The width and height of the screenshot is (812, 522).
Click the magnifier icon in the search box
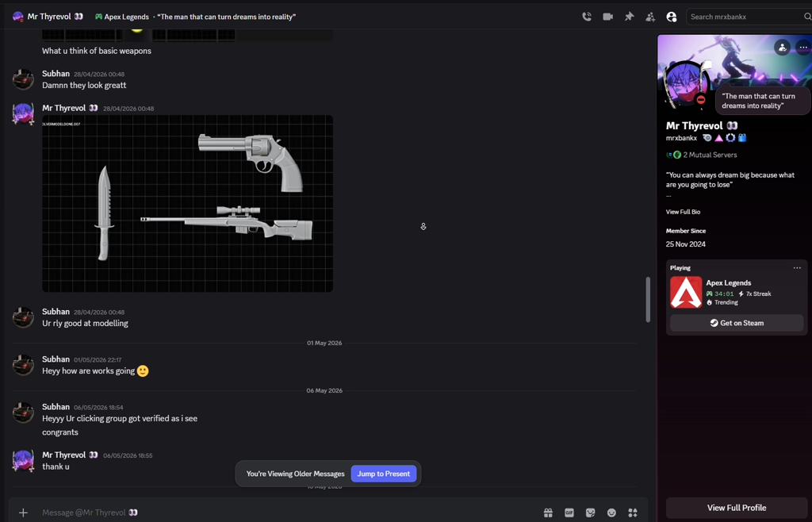click(x=806, y=17)
